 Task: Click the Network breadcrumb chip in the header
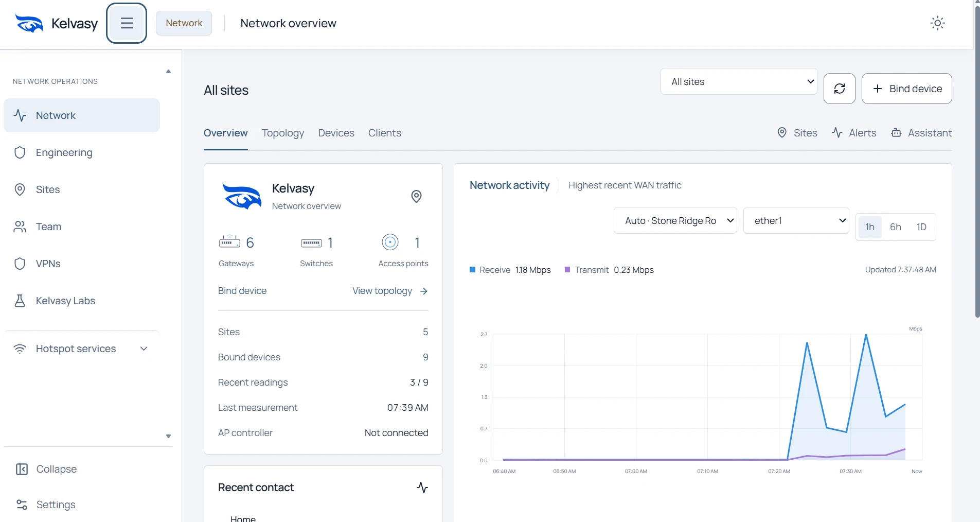tap(184, 23)
